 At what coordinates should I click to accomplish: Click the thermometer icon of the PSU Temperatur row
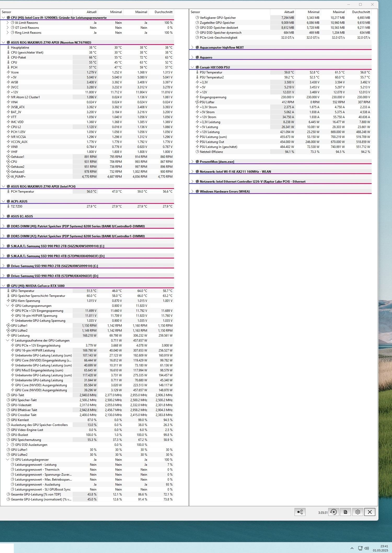197,72
